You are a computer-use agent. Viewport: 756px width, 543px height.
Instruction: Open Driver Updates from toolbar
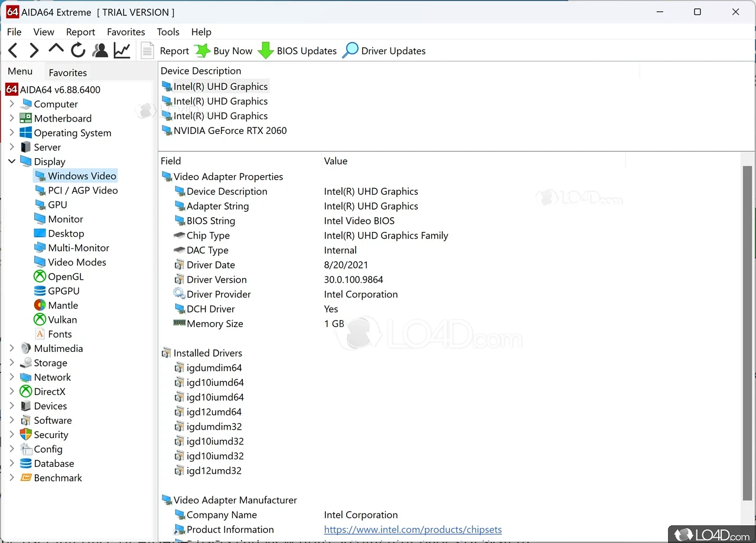(x=384, y=51)
